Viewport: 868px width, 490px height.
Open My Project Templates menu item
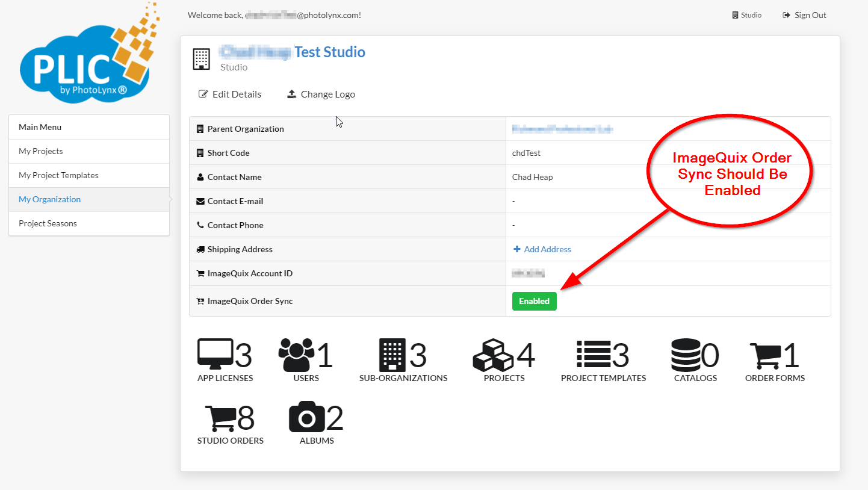89,175
